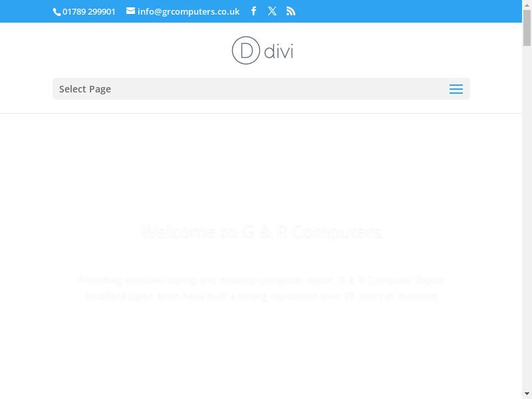Image resolution: width=532 pixels, height=399 pixels.
Task: Click the phone handset icon
Action: 57,12
